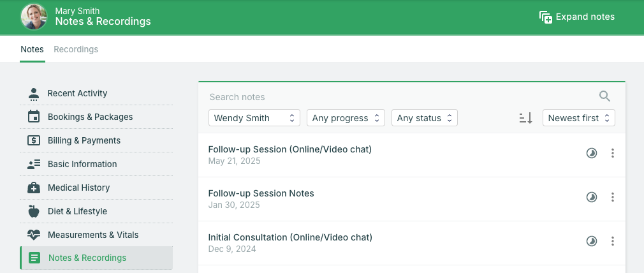Click progress status icon for May 21 note

pos(592,153)
